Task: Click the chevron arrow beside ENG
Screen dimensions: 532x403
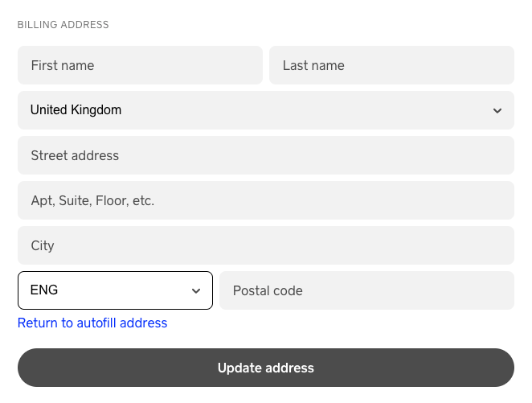Action: 196,291
